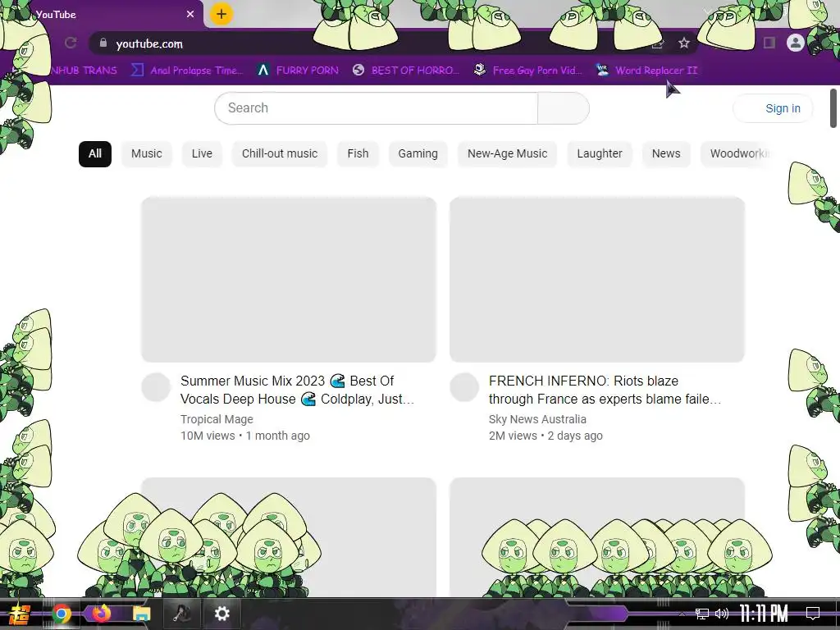The image size is (840, 630).
Task: Select the All filter chip
Action: (x=95, y=153)
